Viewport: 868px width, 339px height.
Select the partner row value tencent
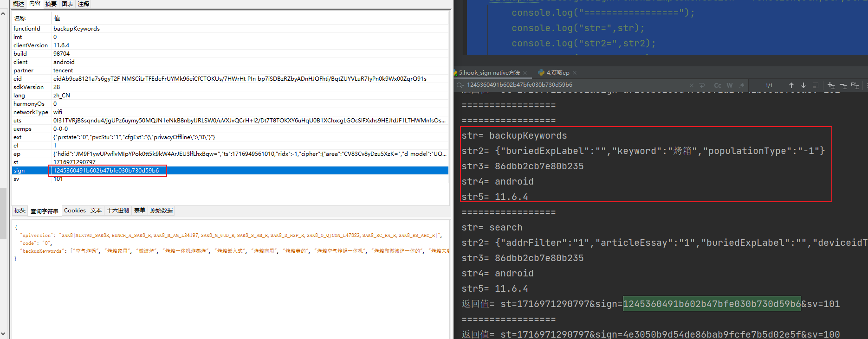point(63,70)
